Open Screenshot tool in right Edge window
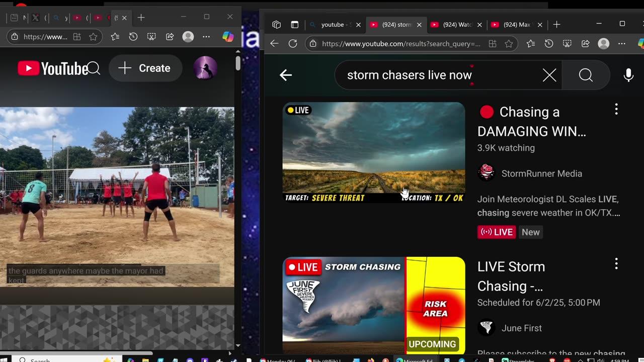644x362 pixels. click(x=567, y=44)
